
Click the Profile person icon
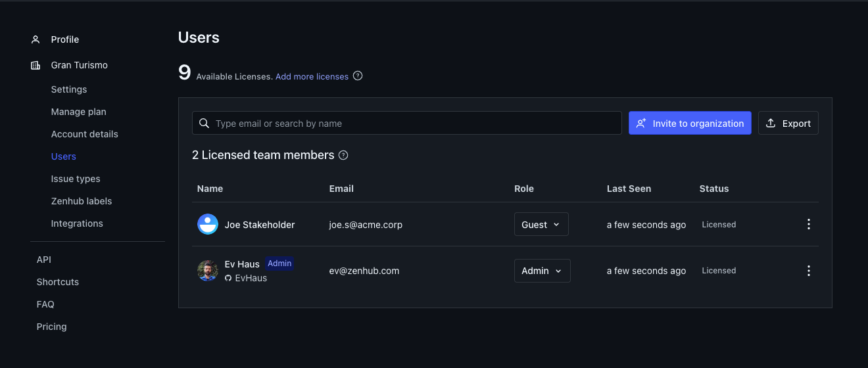click(x=36, y=39)
